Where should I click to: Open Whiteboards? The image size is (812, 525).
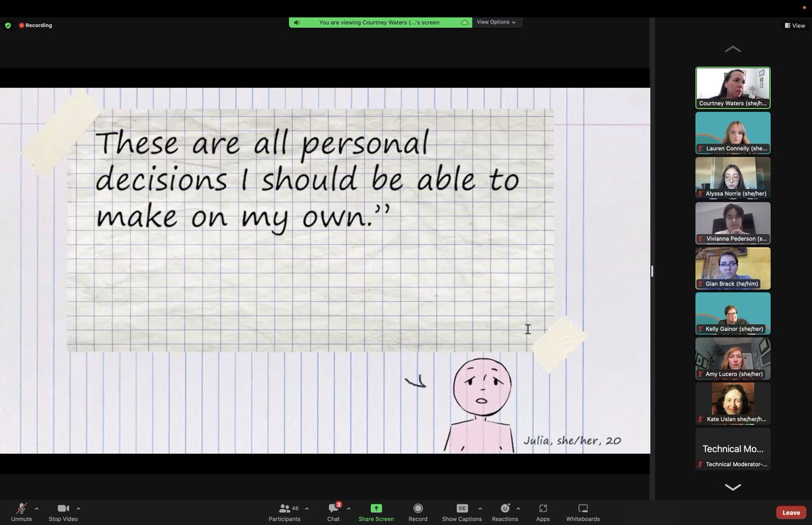pos(583,512)
